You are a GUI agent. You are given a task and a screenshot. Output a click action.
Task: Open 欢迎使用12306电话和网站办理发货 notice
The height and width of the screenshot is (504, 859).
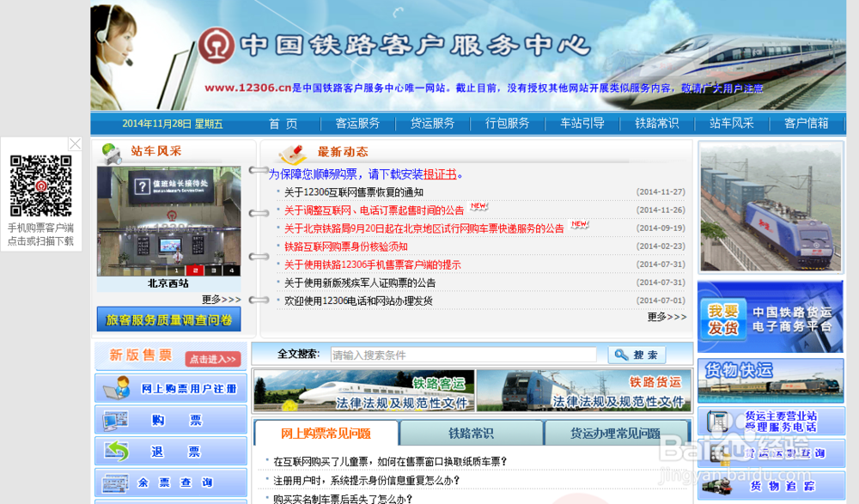[358, 301]
